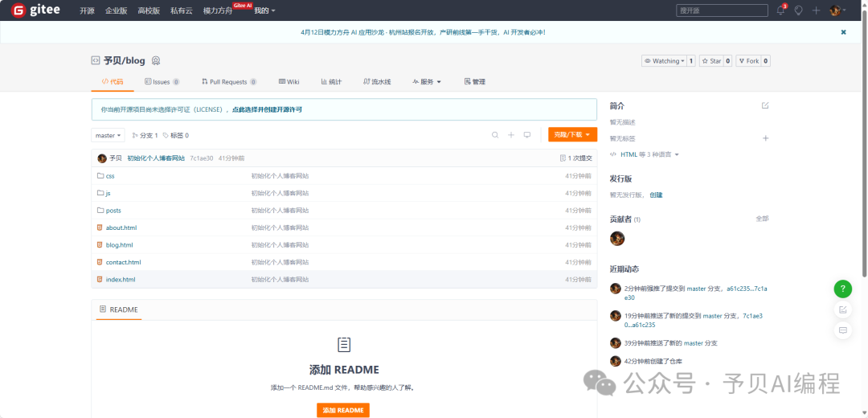Open contact.html file
868x418 pixels.
click(124, 262)
